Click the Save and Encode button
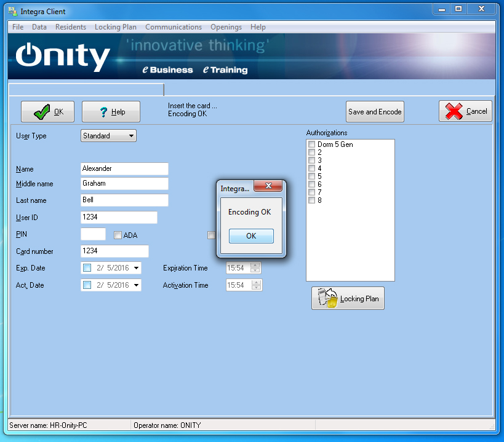This screenshot has height=442, width=504. (375, 112)
